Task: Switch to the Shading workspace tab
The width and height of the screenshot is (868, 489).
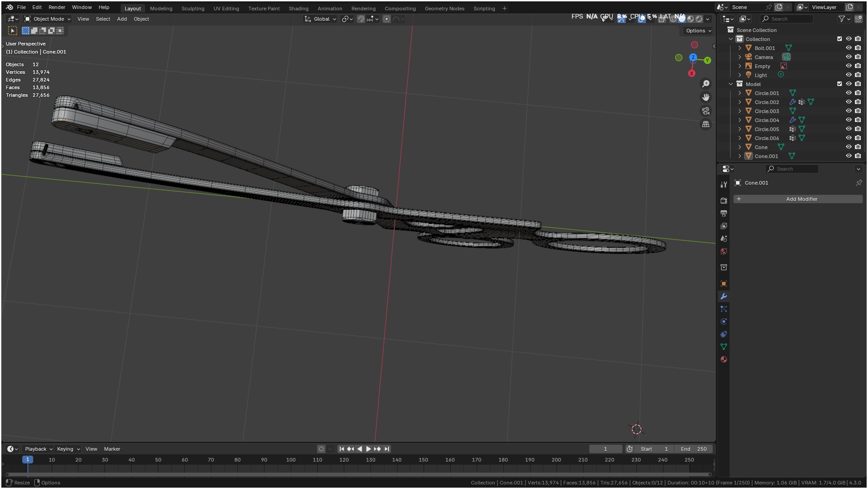Action: point(298,9)
